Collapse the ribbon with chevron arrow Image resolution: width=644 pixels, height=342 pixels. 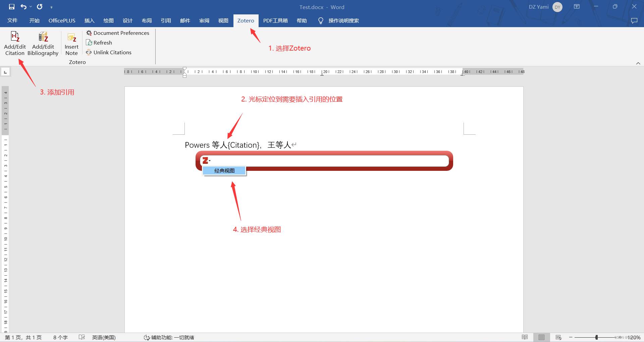coord(638,63)
